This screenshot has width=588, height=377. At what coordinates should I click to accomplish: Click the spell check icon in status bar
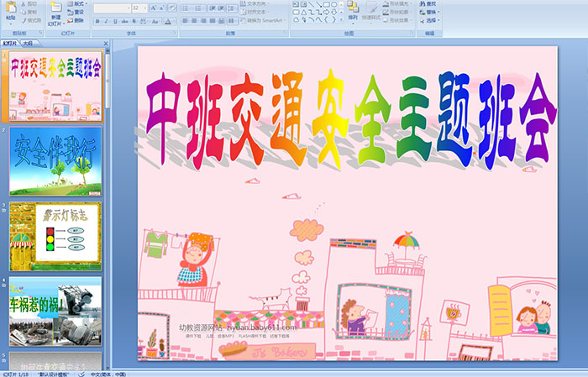pos(81,374)
